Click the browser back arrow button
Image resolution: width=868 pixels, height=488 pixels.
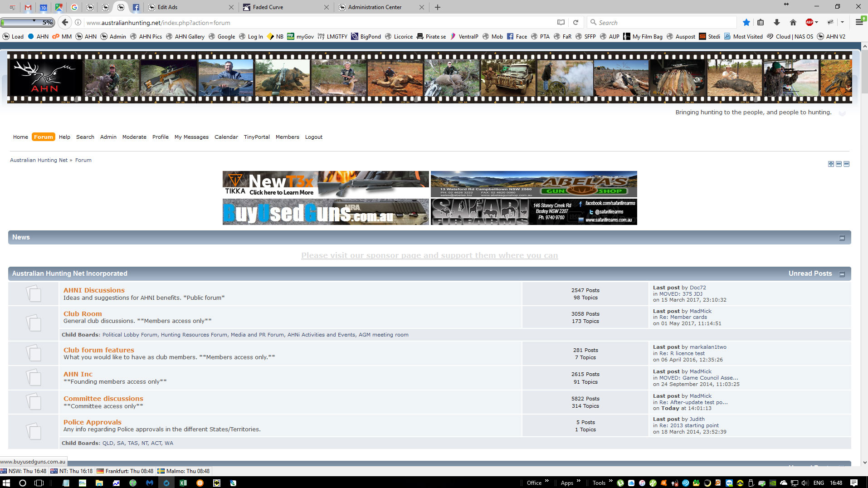(65, 22)
